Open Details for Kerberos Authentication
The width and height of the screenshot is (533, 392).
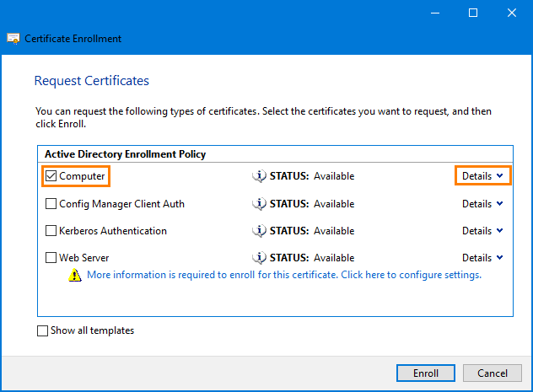click(x=482, y=231)
